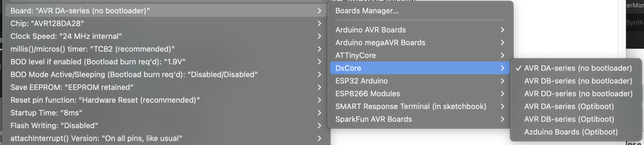Choose AVR DD-series (no bootloader) board
Image resolution: width=644 pixels, height=145 pixels.
578,94
